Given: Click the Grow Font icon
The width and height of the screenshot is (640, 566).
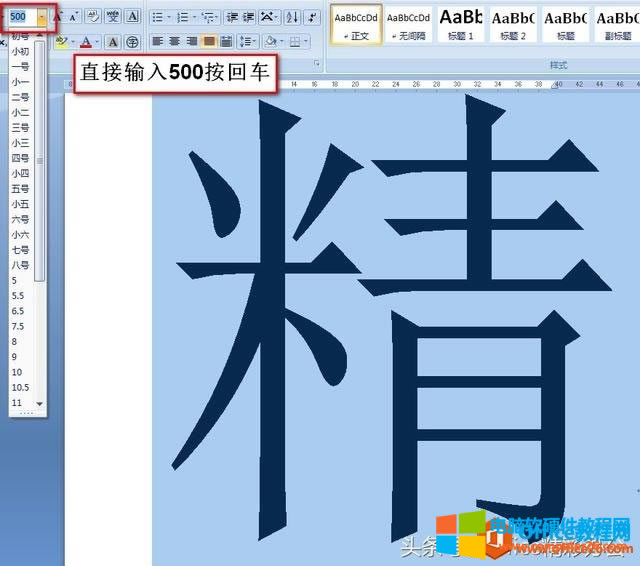Looking at the screenshot, I should pos(57,17).
